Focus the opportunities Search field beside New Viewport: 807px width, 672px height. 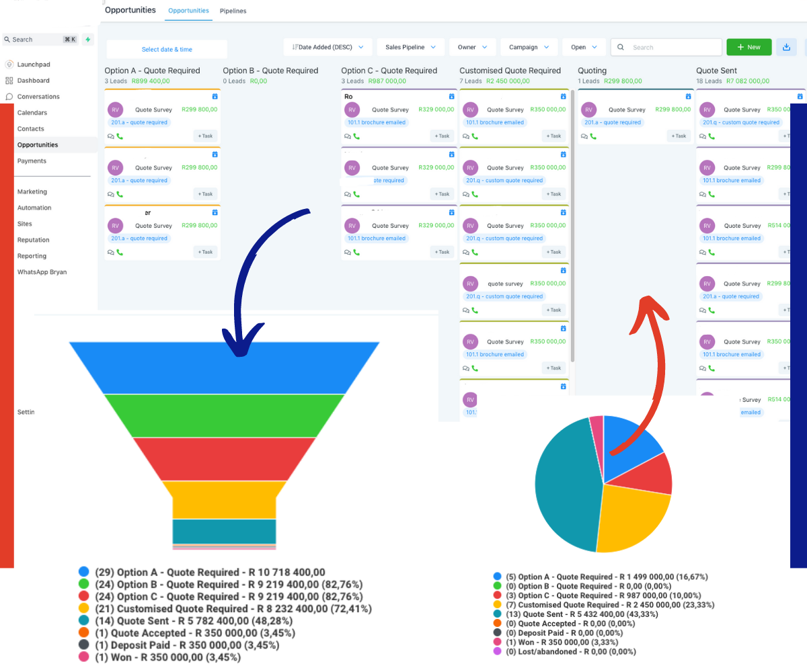click(666, 47)
